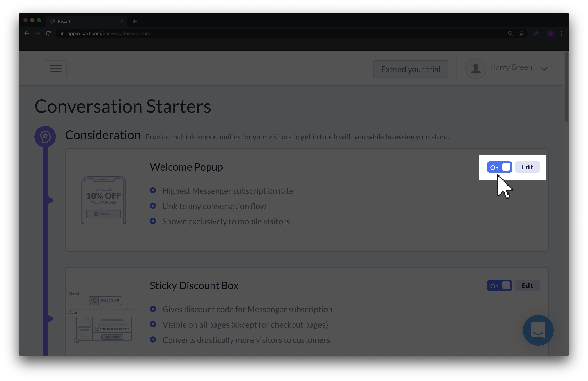Screen dimensions: 588x381
Task: Click the user avatar icon
Action: tap(476, 68)
